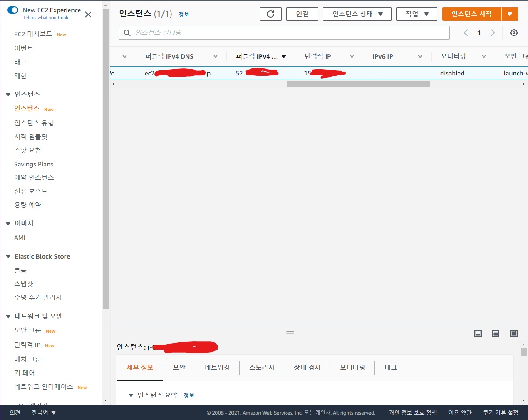The width and height of the screenshot is (528, 420).
Task: Click Tell us what you think link
Action: 45,17
